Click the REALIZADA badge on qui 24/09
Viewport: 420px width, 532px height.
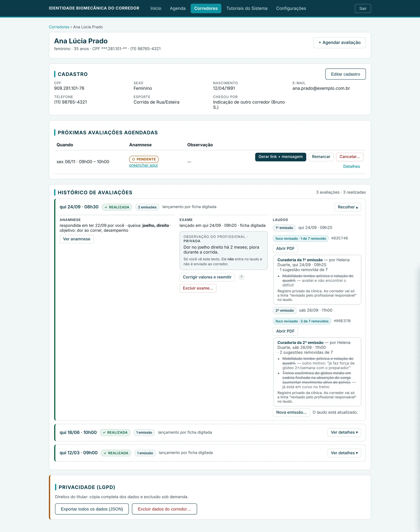coord(117,207)
